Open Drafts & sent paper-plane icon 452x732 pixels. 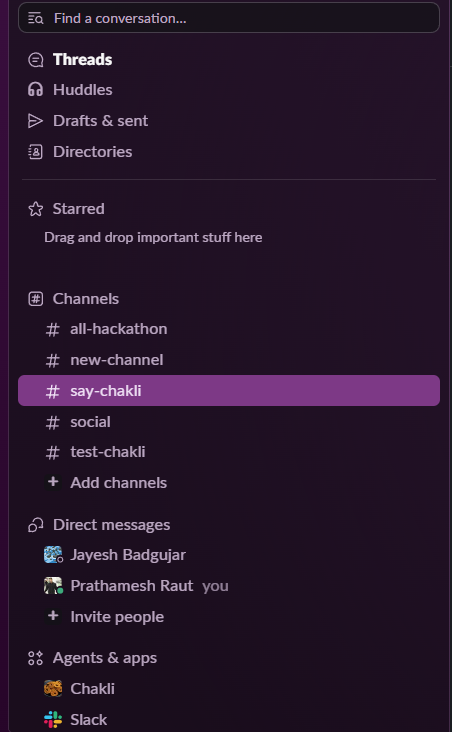(x=35, y=121)
